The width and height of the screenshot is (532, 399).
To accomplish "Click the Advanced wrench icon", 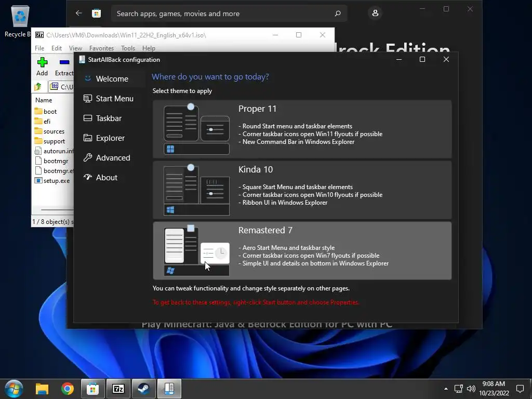I will [87, 157].
